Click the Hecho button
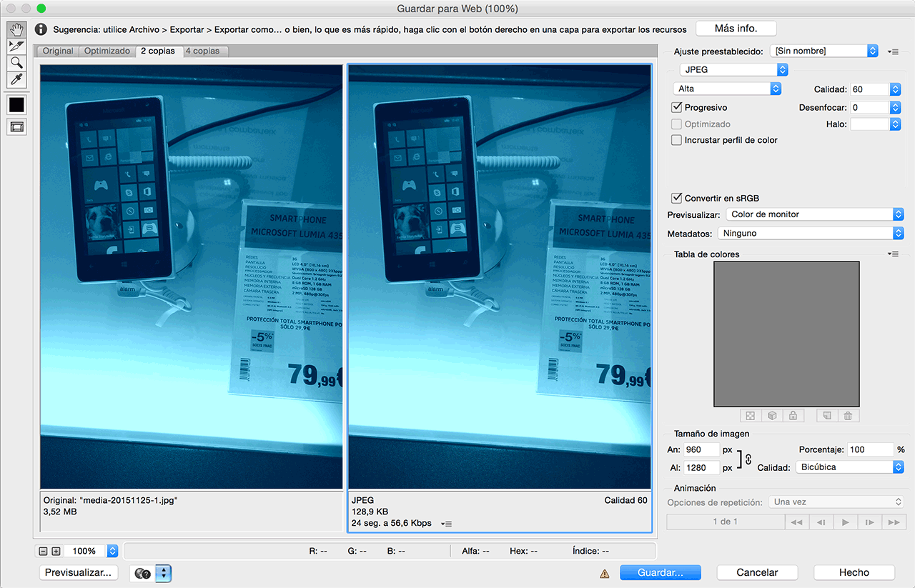Image resolution: width=915 pixels, height=588 pixels. coord(854,572)
